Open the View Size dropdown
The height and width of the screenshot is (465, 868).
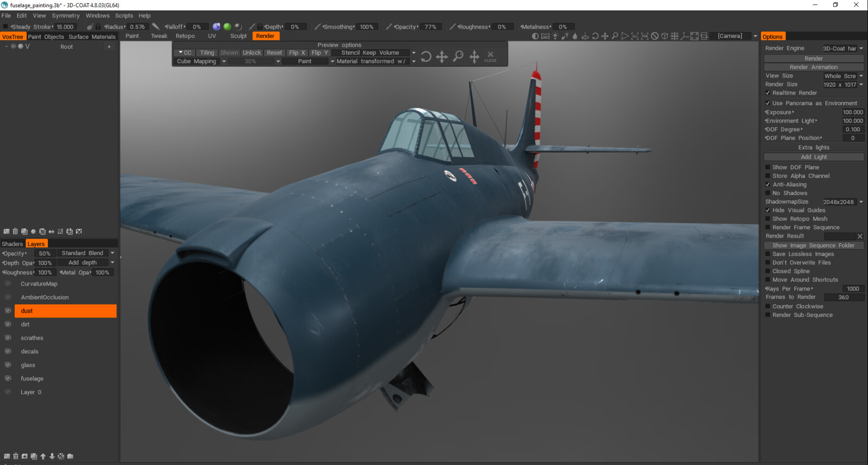point(844,76)
